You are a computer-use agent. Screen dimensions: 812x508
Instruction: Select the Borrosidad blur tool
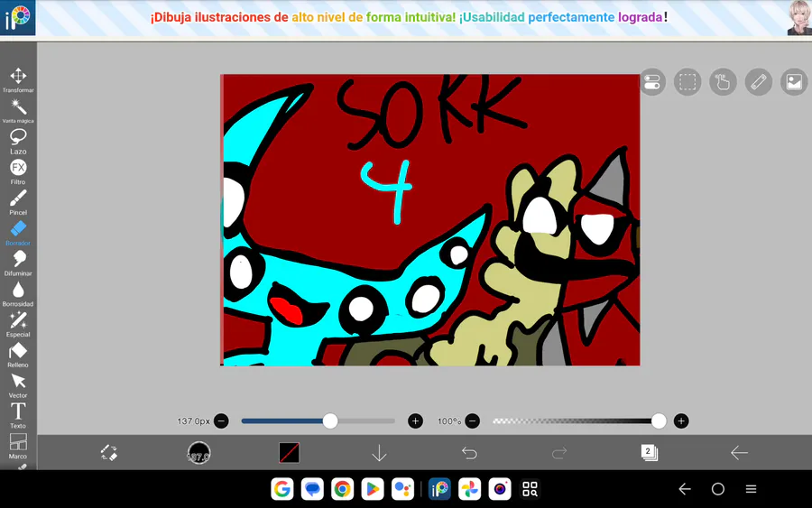click(x=18, y=293)
